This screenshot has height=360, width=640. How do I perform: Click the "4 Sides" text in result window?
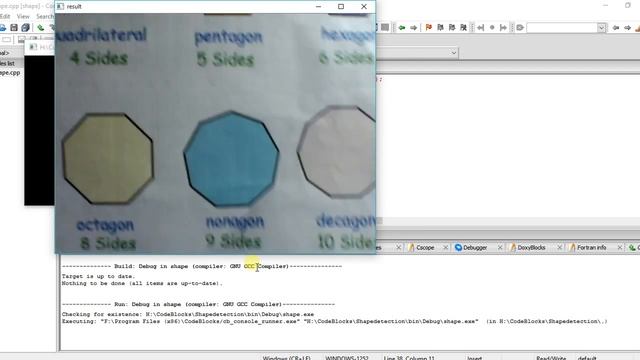[98, 58]
